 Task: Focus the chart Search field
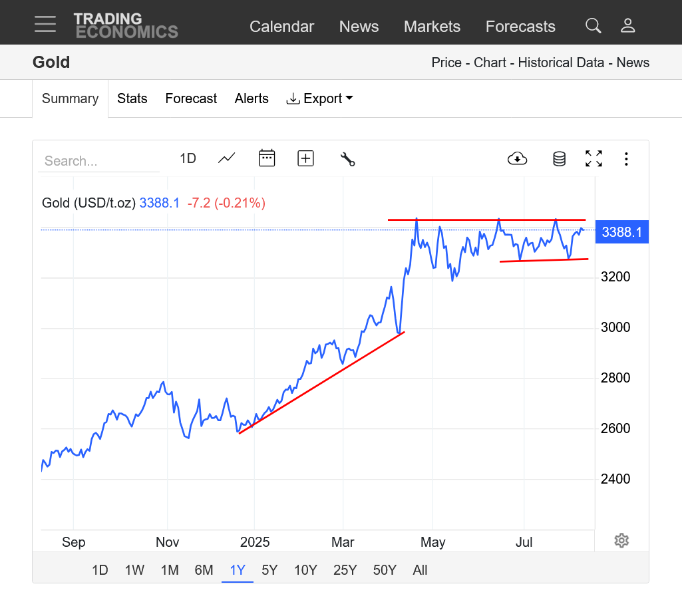point(99,161)
